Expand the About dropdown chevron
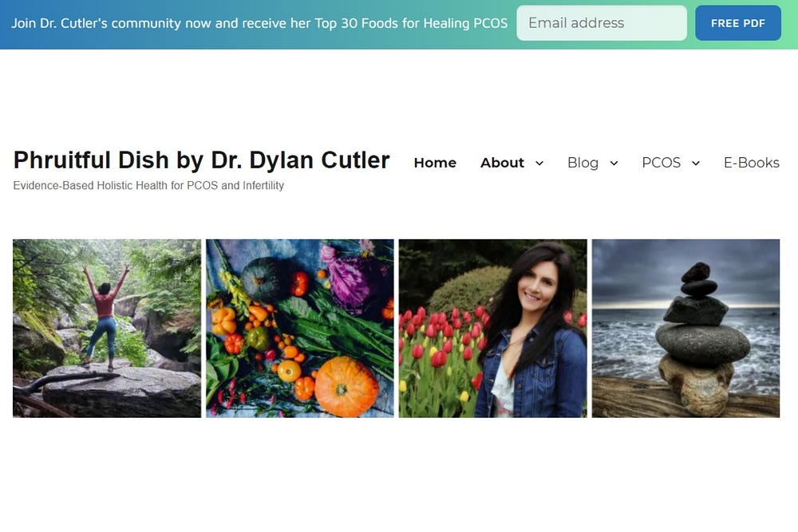 539,164
